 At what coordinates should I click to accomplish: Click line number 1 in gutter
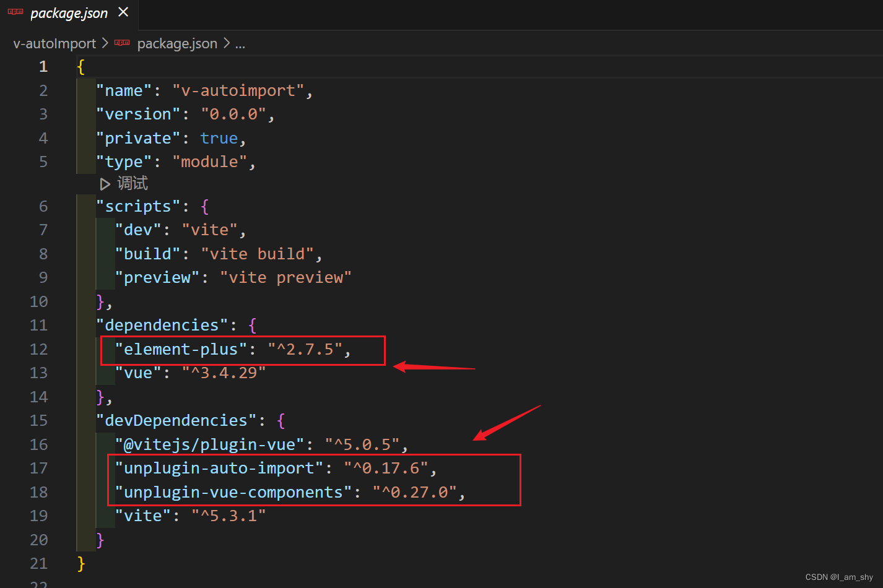(43, 66)
